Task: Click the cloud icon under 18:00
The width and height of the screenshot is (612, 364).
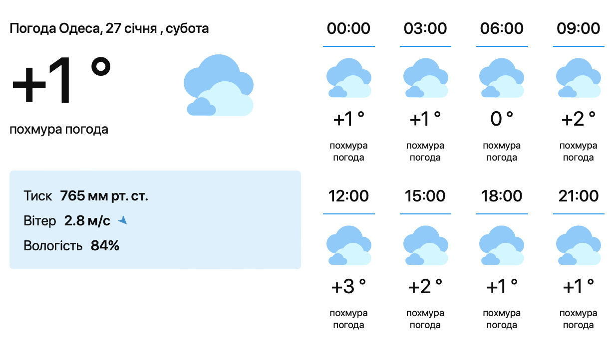Action: (x=502, y=246)
